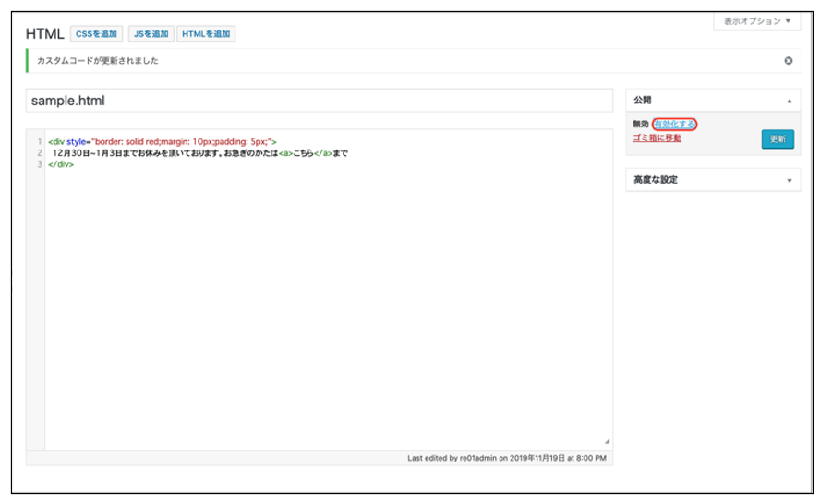Grab the code editor resize handle
The width and height of the screenshot is (820, 504).
(x=607, y=442)
